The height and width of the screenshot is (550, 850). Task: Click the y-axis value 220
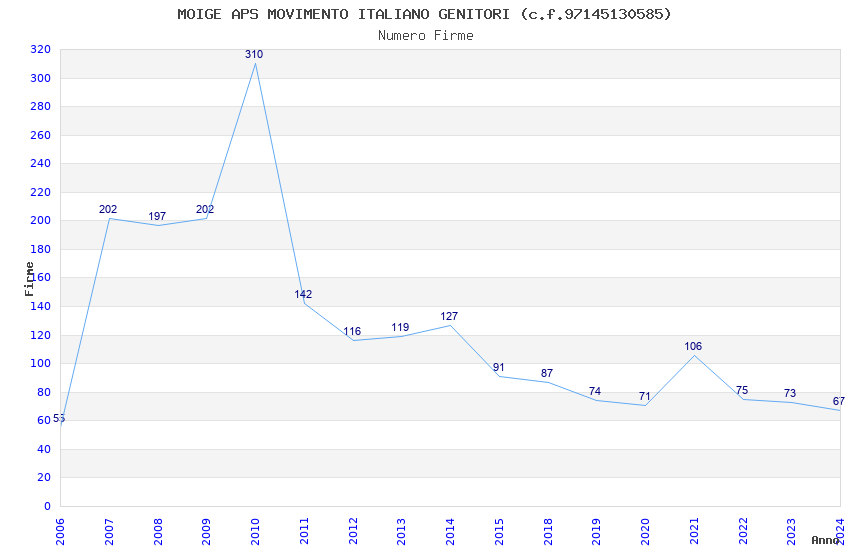point(41,192)
